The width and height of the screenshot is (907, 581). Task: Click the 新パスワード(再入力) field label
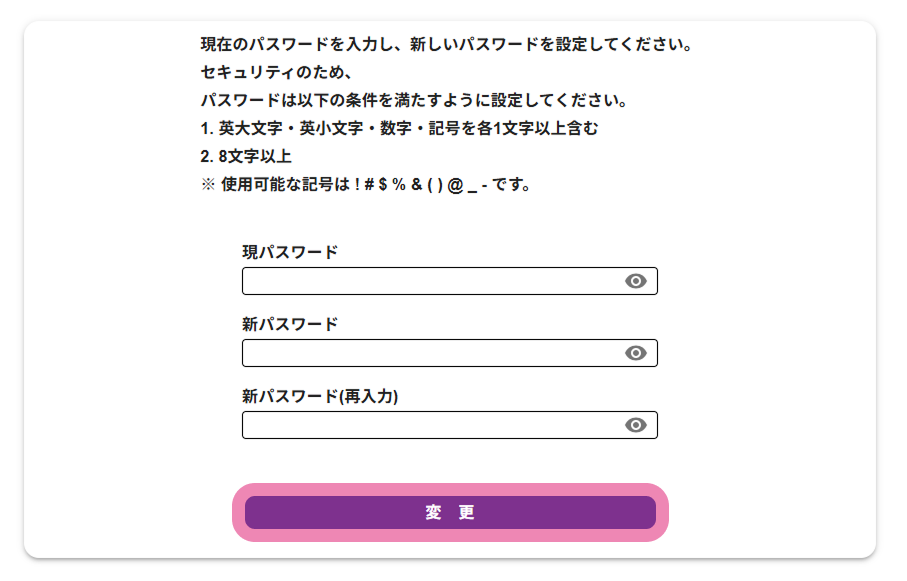(x=320, y=396)
